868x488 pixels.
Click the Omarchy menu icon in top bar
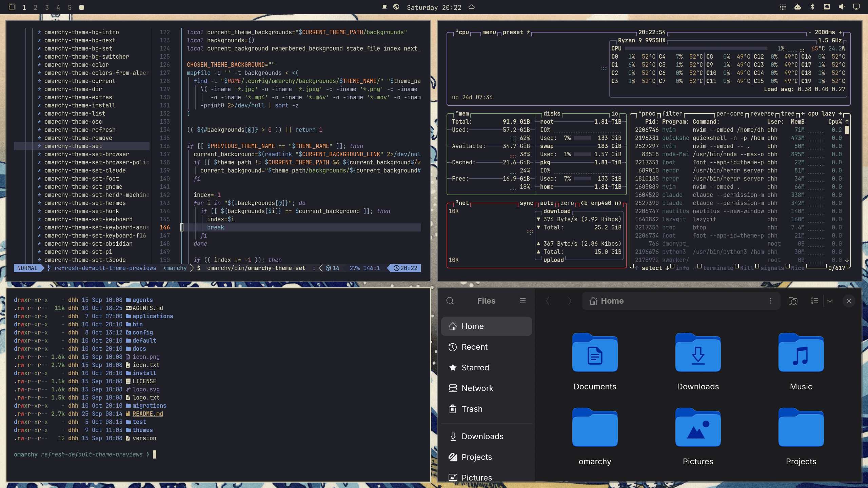click(x=12, y=7)
